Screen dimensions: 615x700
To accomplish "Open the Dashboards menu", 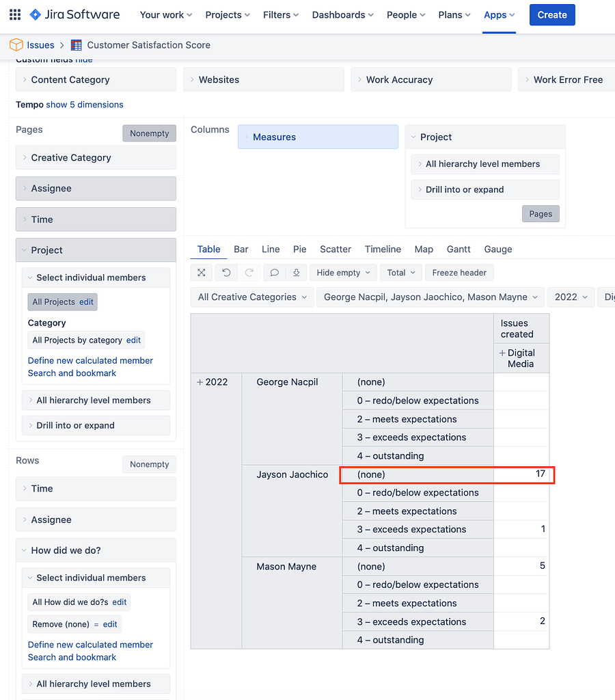I will click(342, 14).
